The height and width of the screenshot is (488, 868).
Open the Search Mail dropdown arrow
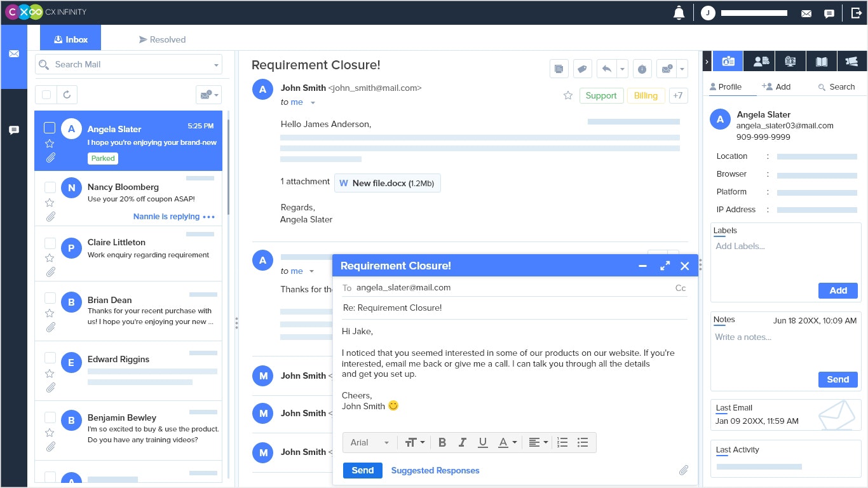tap(216, 65)
